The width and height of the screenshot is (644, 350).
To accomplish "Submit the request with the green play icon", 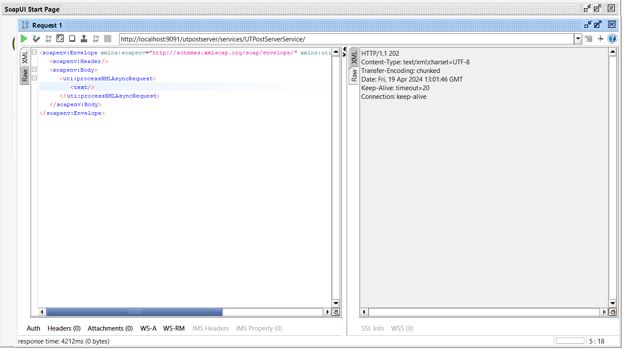I will click(24, 39).
